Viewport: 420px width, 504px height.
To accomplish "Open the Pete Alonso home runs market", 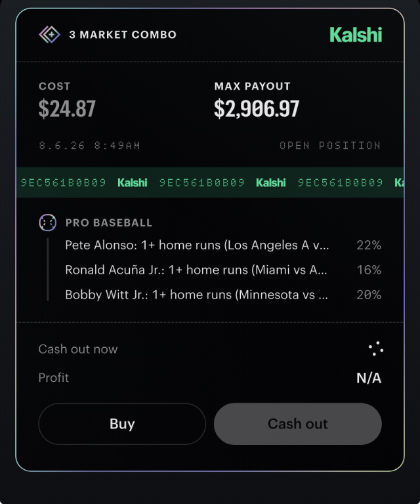I will pyautogui.click(x=197, y=245).
